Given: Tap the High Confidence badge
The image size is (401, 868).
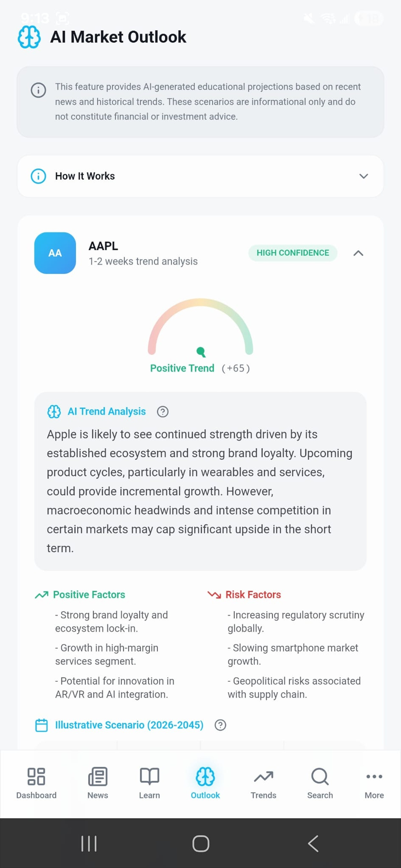Looking at the screenshot, I should (293, 253).
